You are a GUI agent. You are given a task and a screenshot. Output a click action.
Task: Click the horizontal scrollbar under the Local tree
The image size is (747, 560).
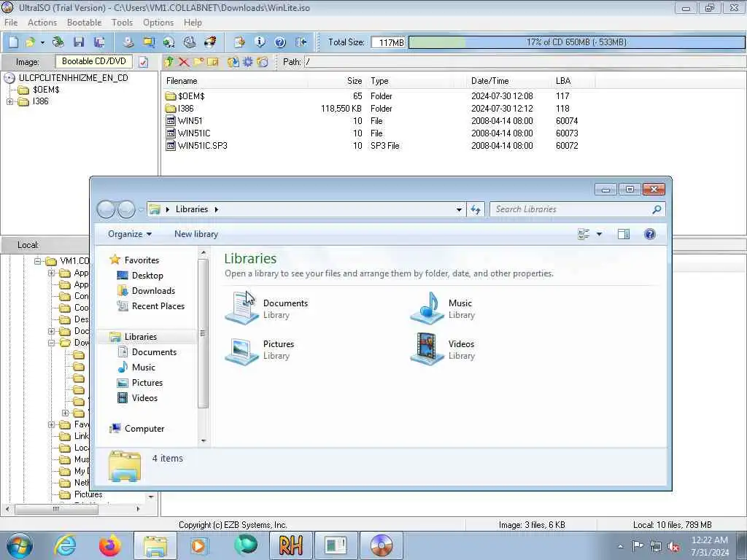click(x=57, y=509)
